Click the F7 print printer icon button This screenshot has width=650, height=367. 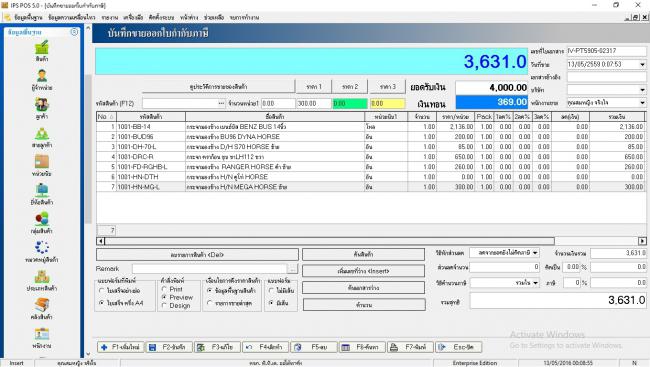[x=394, y=347]
